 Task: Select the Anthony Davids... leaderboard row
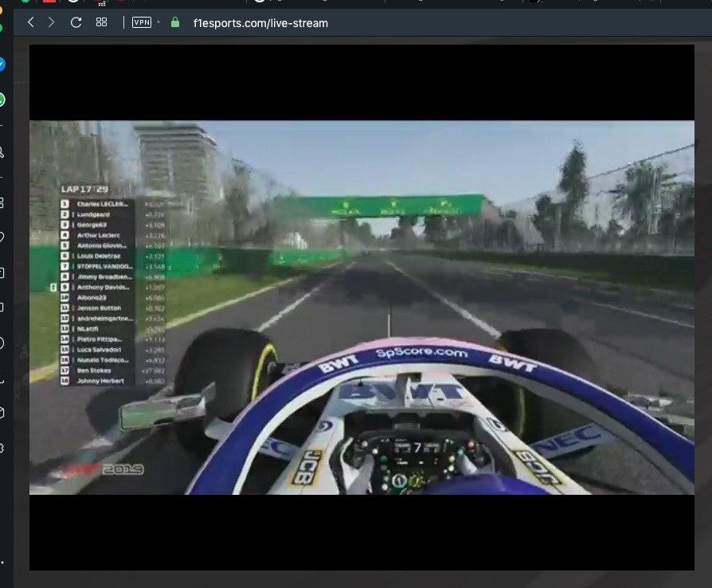point(112,287)
